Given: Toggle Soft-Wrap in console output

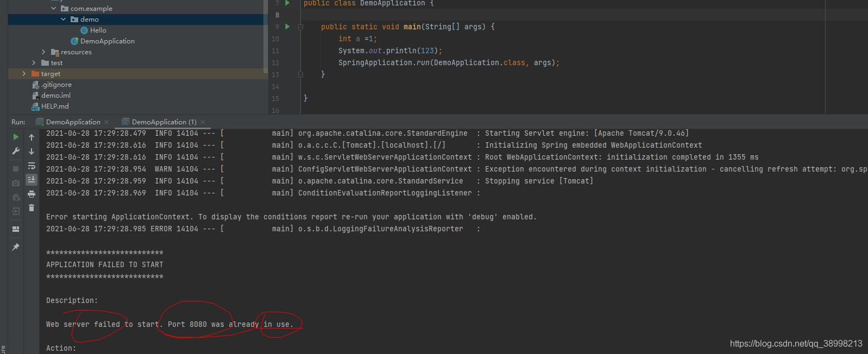Looking at the screenshot, I should pos(32,166).
